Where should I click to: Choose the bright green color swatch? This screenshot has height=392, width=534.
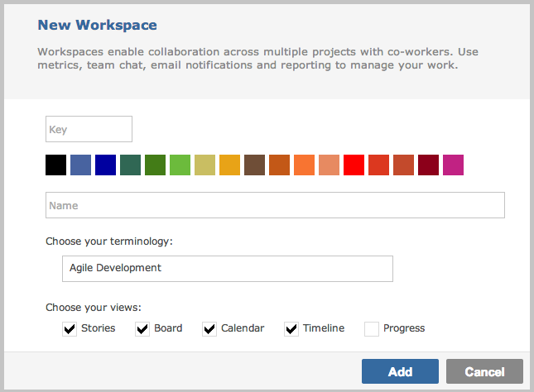180,165
